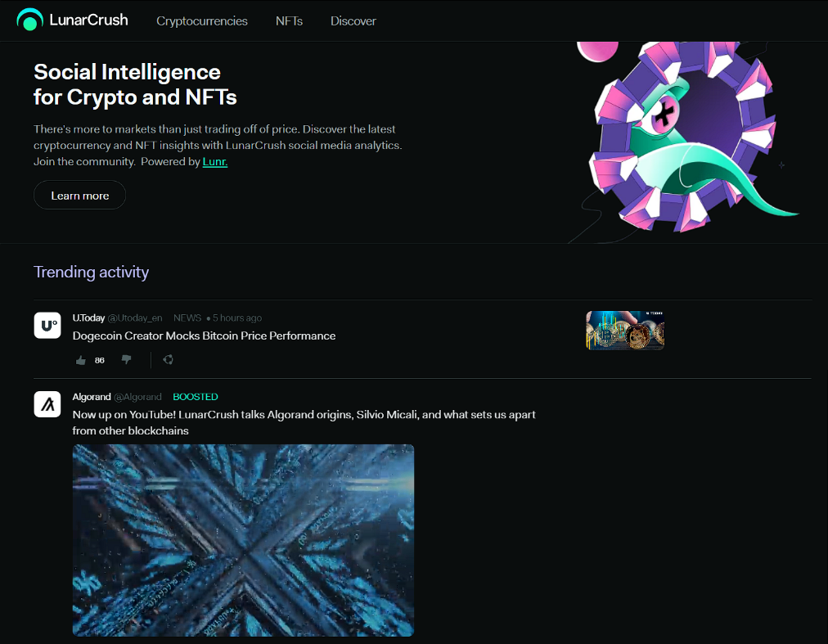Click the Algorand author name
The image size is (828, 644).
92,397
